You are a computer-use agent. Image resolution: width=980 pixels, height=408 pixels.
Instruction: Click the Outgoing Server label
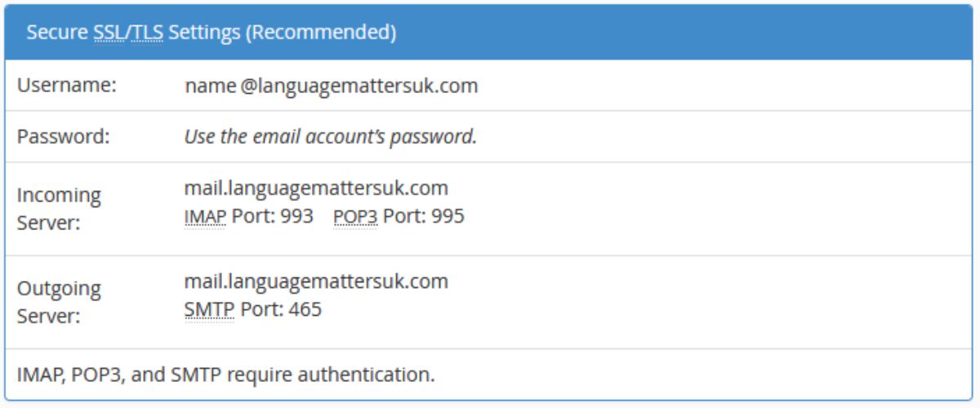pos(59,302)
